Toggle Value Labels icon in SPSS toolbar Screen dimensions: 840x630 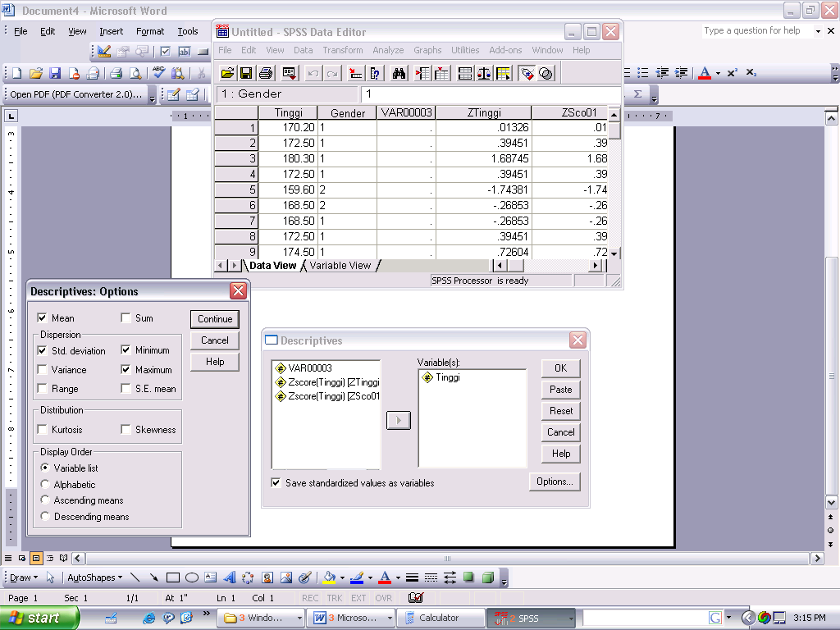click(x=527, y=73)
